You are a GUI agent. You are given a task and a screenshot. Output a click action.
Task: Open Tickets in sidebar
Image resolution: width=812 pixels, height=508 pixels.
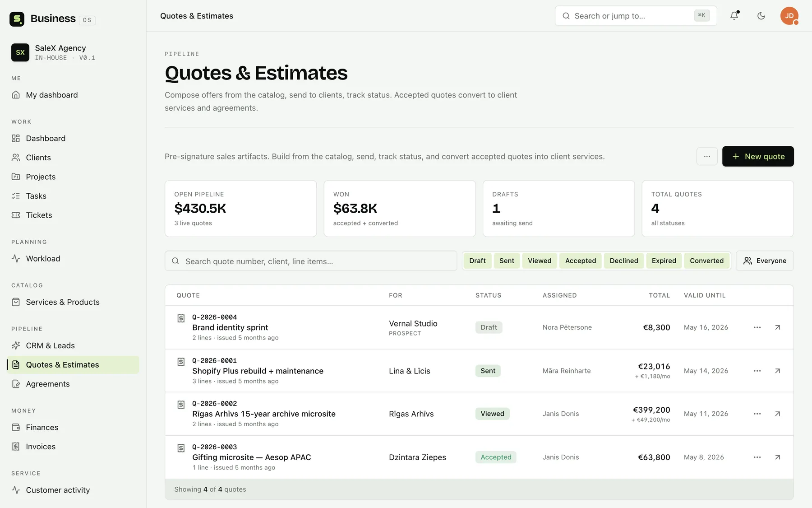click(x=73, y=215)
